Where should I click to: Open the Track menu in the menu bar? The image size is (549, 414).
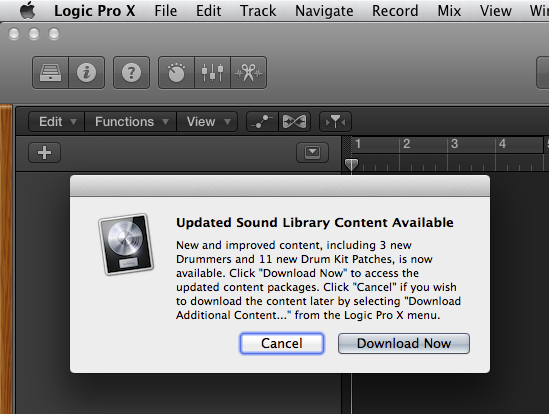tap(258, 11)
